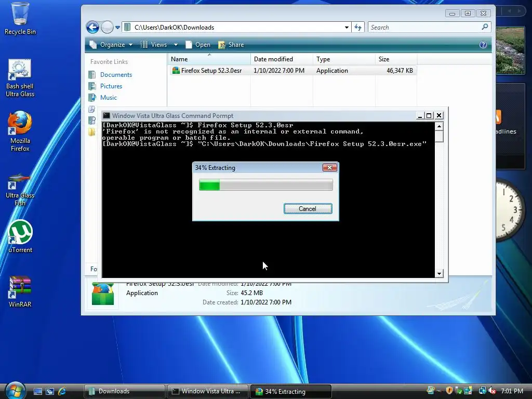
Task: Open the Organize menu
Action: tap(111, 45)
